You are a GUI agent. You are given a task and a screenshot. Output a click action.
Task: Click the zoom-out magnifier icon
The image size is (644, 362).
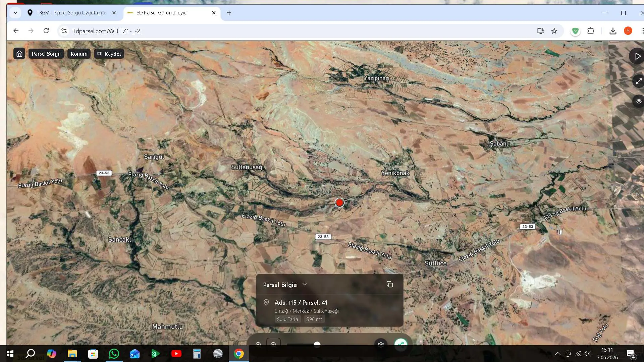(273, 344)
